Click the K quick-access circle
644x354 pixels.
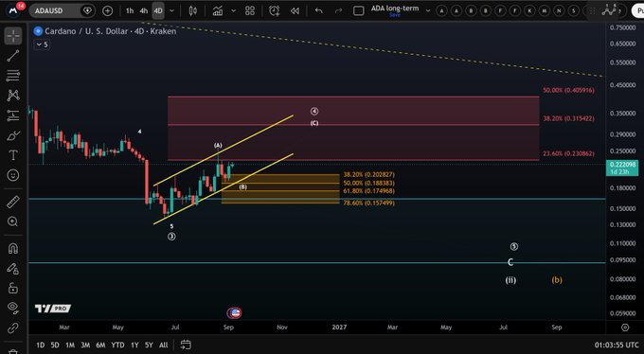pyautogui.click(x=529, y=11)
